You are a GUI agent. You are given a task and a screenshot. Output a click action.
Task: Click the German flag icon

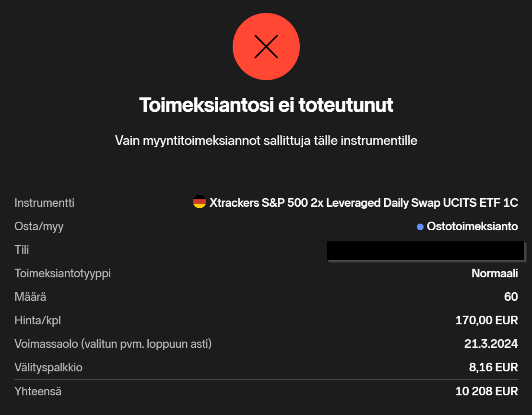point(200,202)
